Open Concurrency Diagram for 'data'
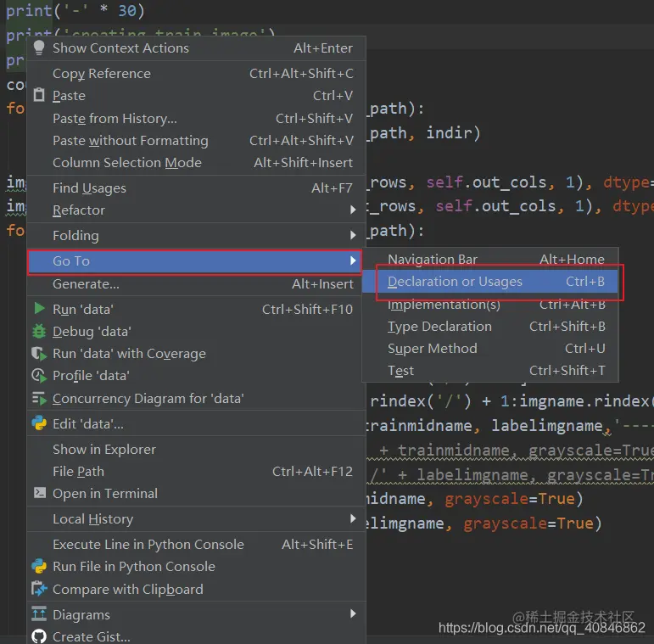 coord(197,398)
